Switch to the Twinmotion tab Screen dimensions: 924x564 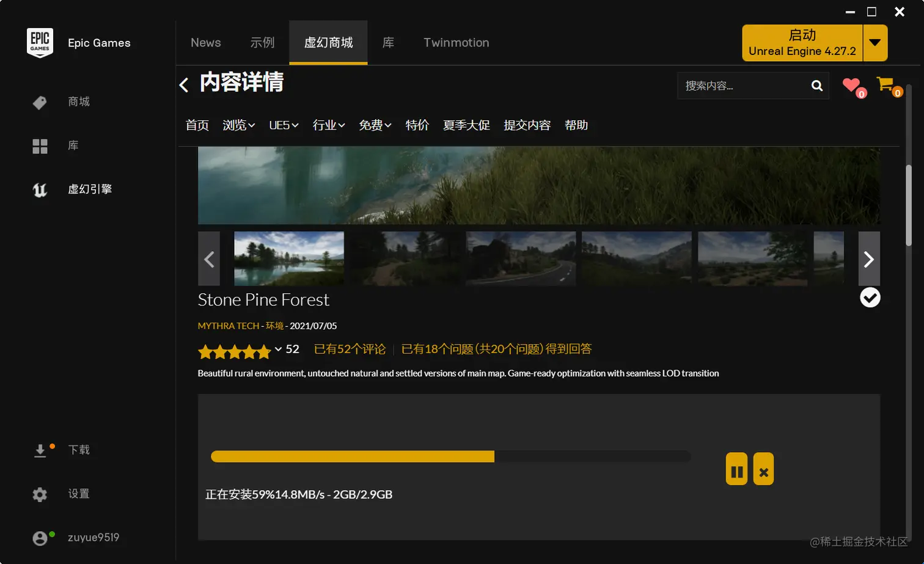457,43
